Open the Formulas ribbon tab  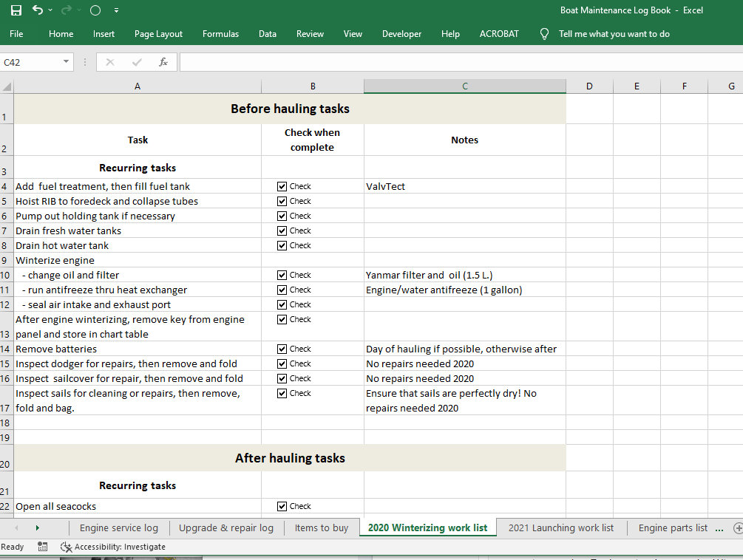(x=220, y=34)
